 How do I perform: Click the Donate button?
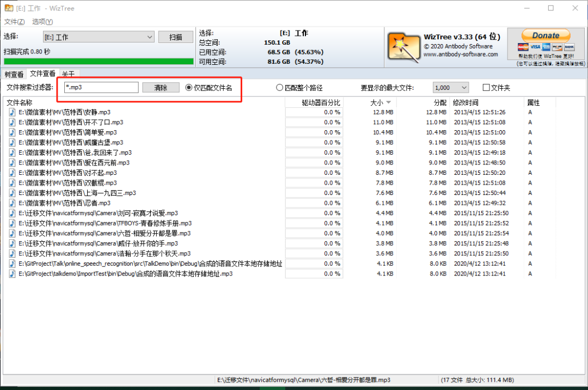coord(546,35)
